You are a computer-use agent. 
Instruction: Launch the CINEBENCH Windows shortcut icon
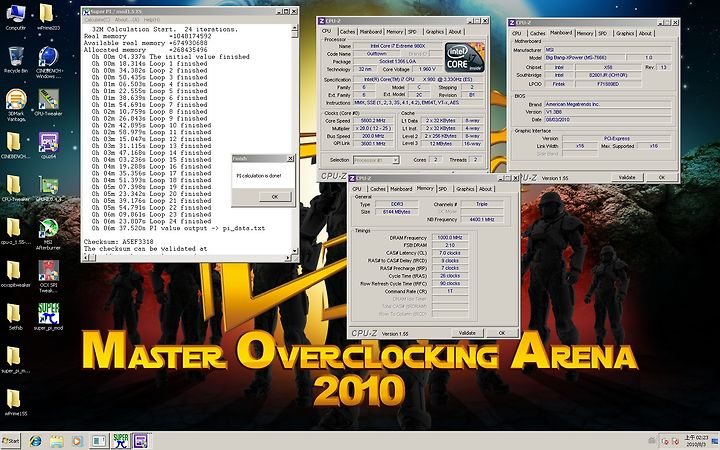click(x=48, y=56)
